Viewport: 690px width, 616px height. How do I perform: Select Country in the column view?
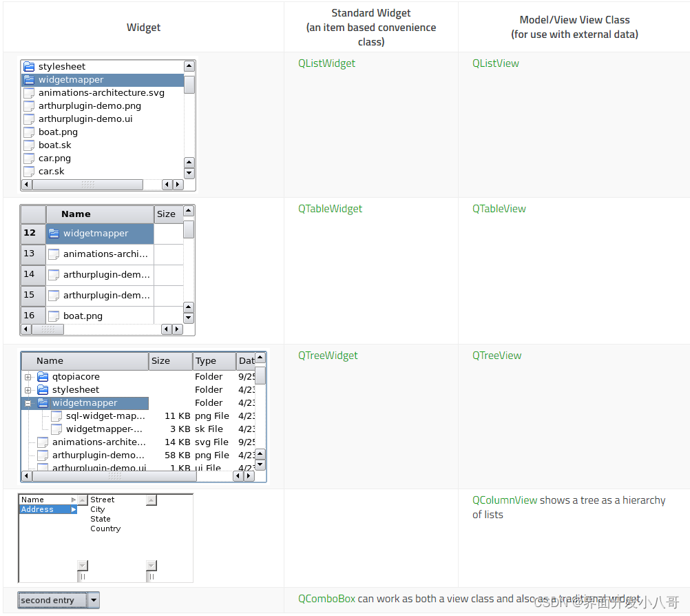point(105,528)
